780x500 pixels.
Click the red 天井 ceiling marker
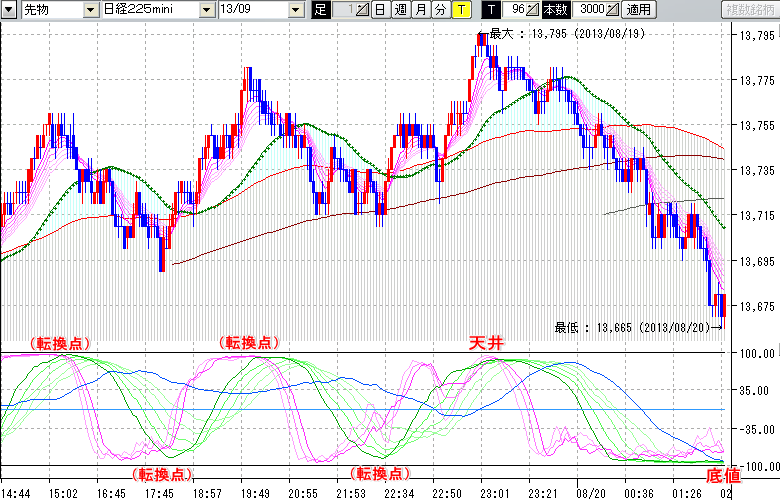487,342
